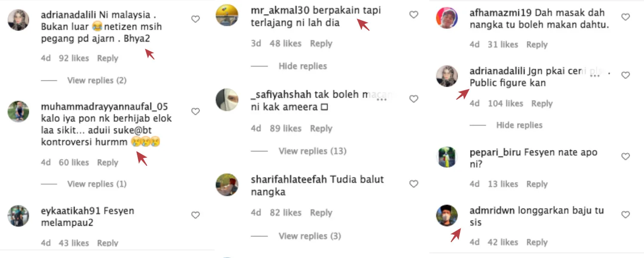Expand View replies (2) under adrianadalili
The width and height of the screenshot is (644, 258).
[97, 80]
